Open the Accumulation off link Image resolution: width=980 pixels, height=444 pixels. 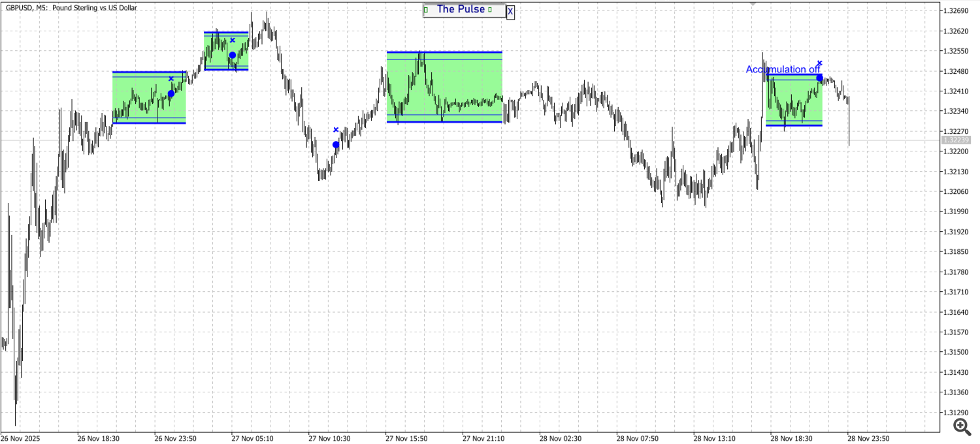click(x=783, y=69)
